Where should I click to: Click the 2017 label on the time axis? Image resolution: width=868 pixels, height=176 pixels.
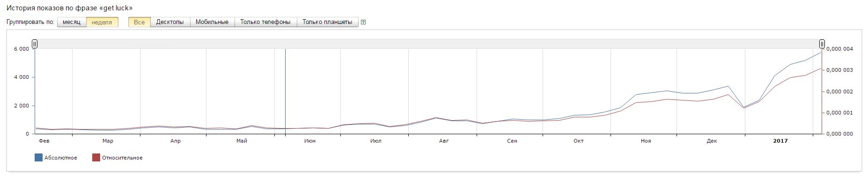coord(780,141)
